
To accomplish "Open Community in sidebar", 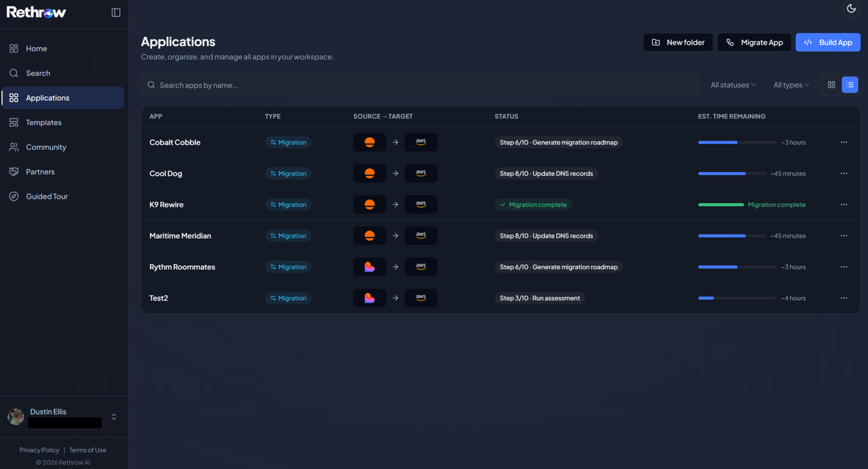I will pos(63,147).
